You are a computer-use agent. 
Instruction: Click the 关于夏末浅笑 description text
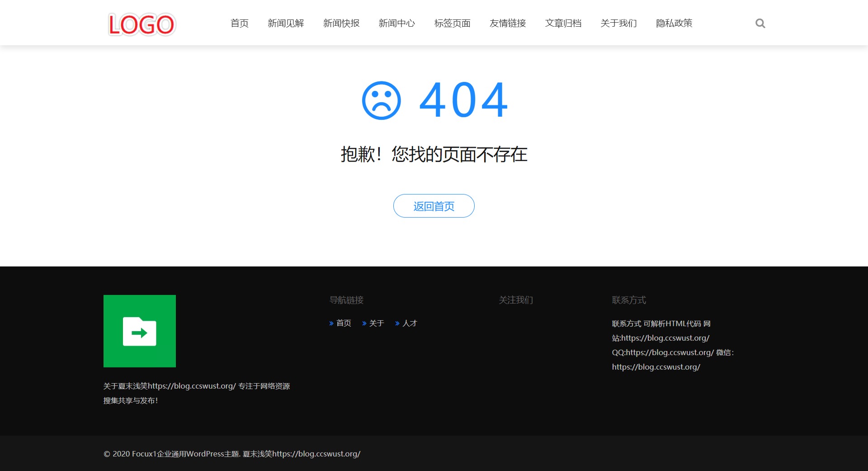point(197,393)
